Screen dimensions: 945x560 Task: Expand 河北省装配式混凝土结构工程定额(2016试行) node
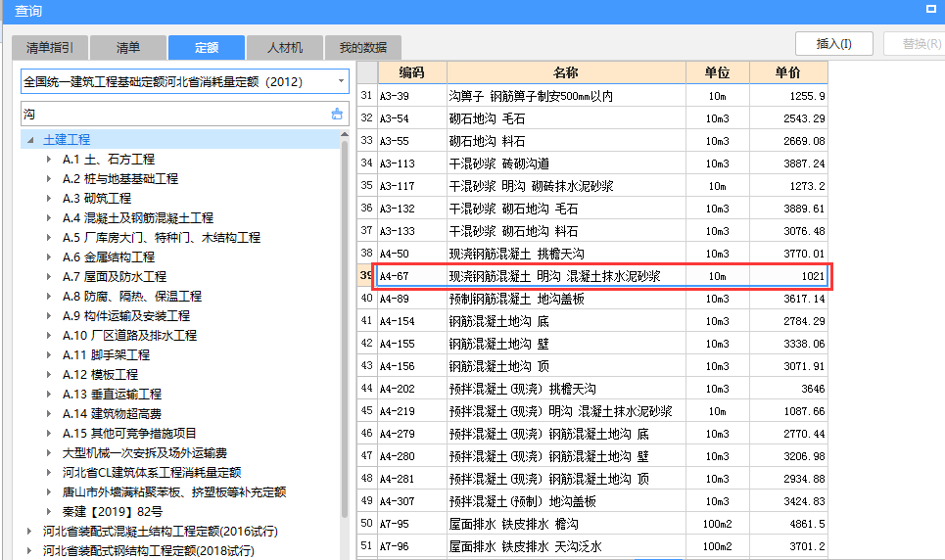point(29,531)
